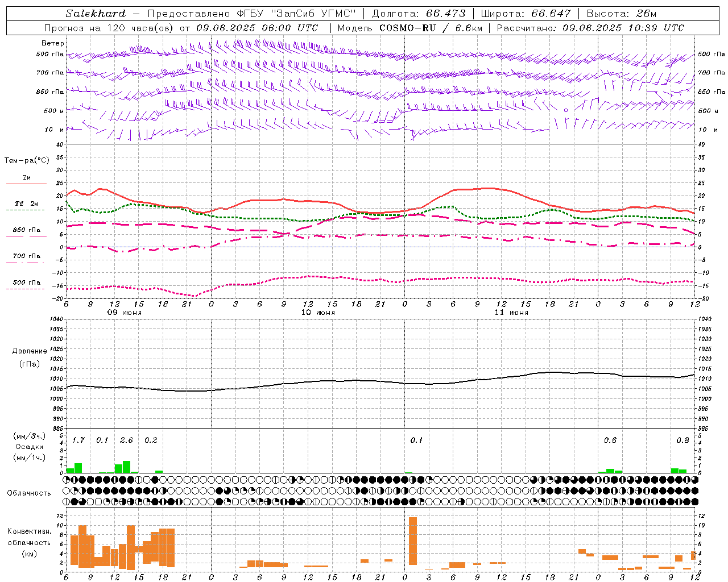Screen dimensions: 728x582
Task: Click the 0.2 precipitation total value
Action: (x=151, y=440)
